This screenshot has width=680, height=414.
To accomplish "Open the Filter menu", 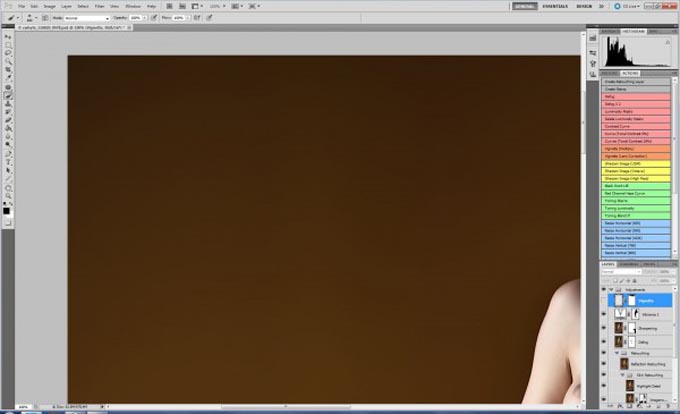I will (100, 7).
